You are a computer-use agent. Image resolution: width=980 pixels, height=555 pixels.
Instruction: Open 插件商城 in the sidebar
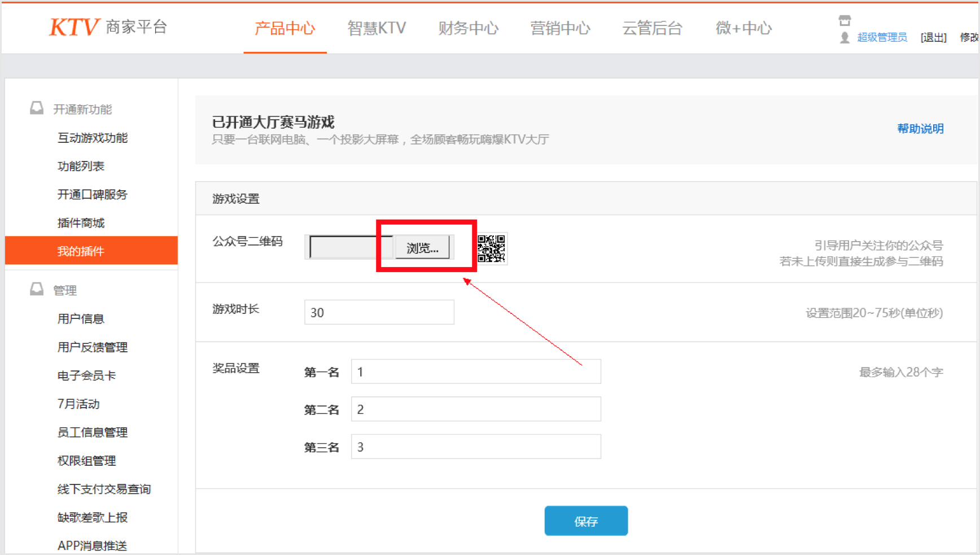pos(81,223)
